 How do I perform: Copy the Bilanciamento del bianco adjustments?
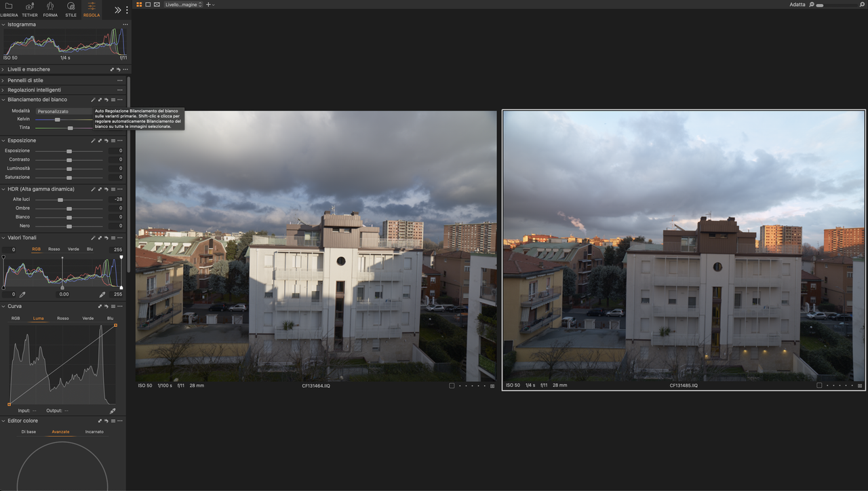tap(100, 100)
